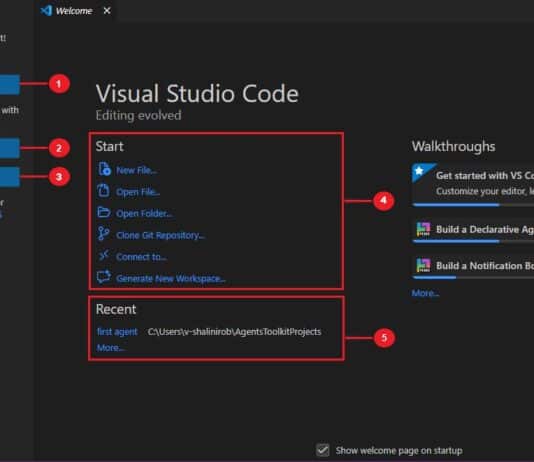This screenshot has width=534, height=462.
Task: Click the Build a Notification Bot icon
Action: click(x=423, y=265)
